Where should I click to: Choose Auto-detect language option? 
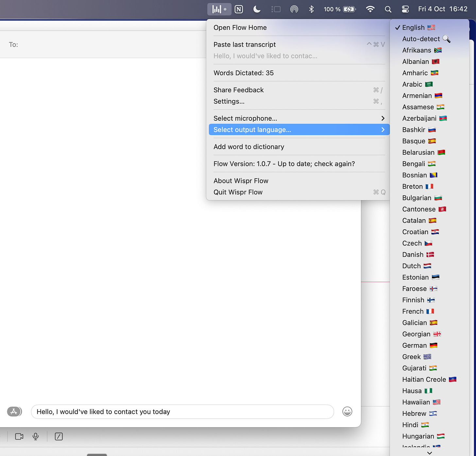[430, 39]
